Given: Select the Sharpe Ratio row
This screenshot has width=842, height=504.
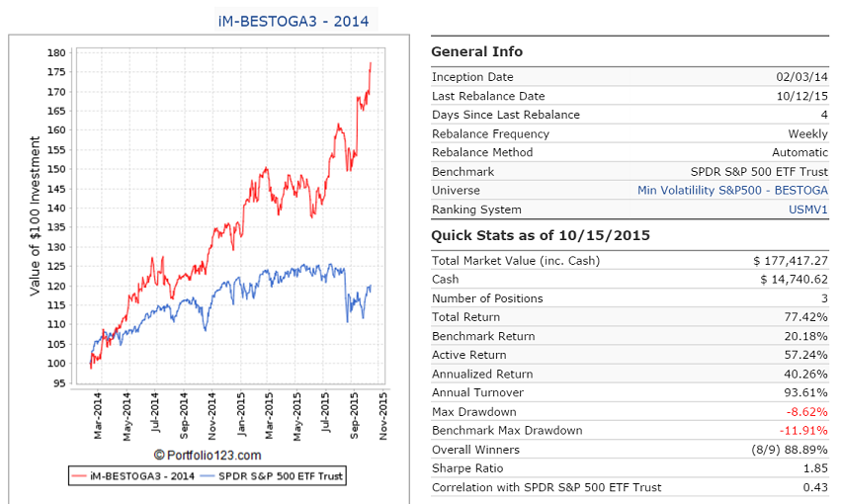Looking at the screenshot, I should 630,468.
